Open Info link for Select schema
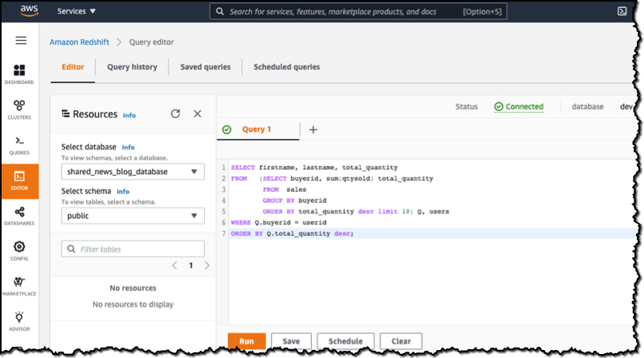 pyautogui.click(x=123, y=191)
